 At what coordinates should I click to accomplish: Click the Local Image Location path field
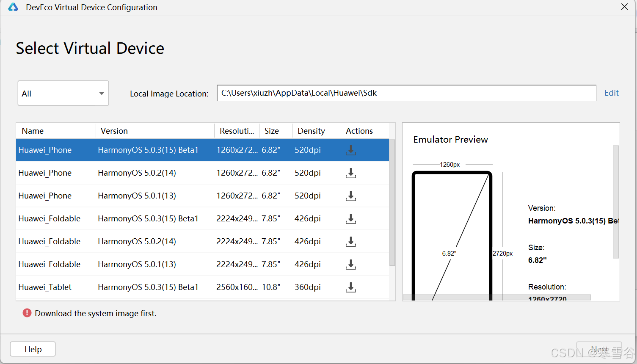(406, 93)
